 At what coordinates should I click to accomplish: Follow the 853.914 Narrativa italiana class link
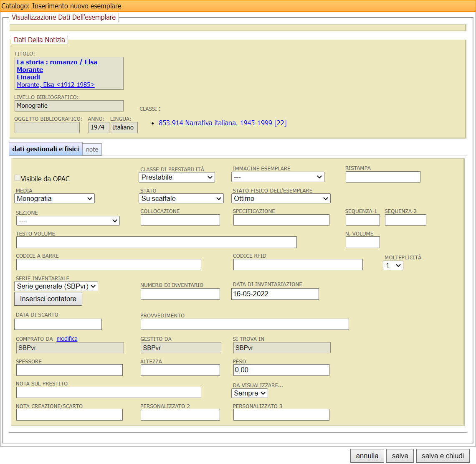pyautogui.click(x=222, y=123)
